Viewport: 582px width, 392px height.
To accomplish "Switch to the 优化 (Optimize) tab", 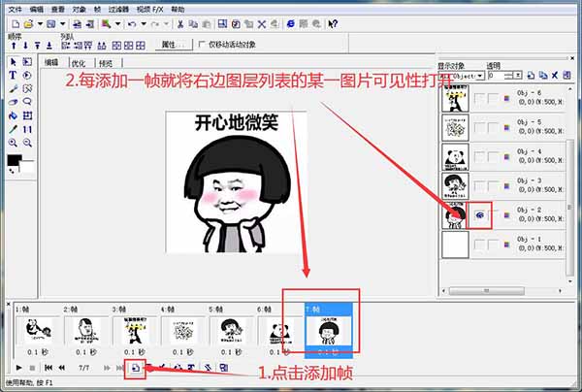I will (79, 63).
